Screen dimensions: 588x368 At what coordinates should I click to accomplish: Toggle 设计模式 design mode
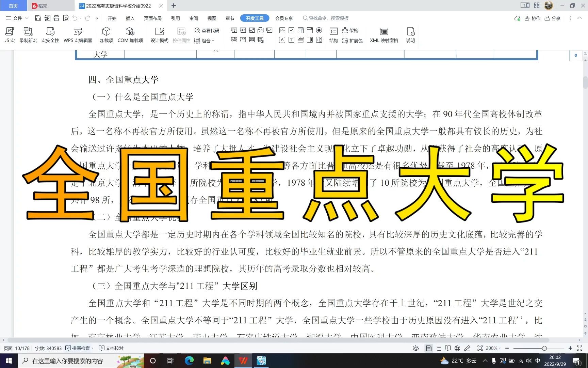[160, 35]
